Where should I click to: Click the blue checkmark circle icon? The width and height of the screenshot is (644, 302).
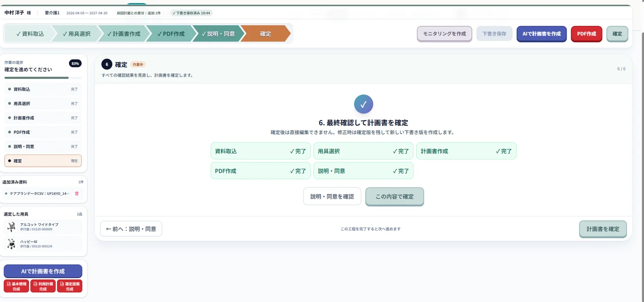(363, 105)
